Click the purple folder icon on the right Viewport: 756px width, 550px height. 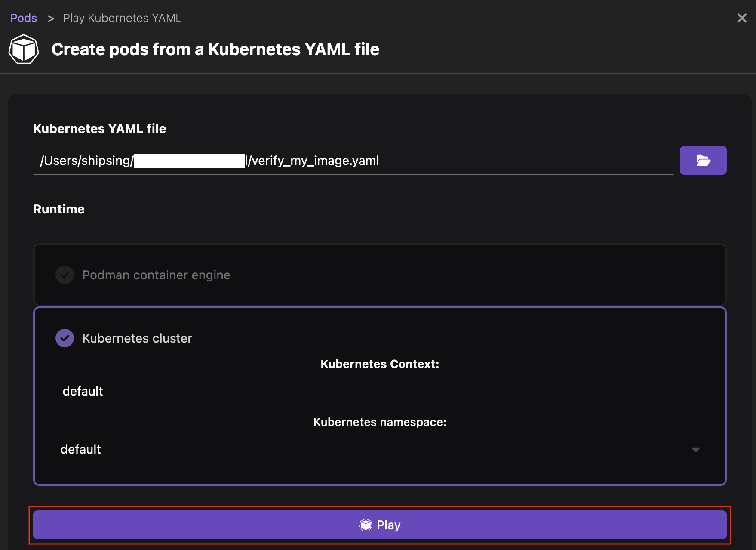pos(703,160)
